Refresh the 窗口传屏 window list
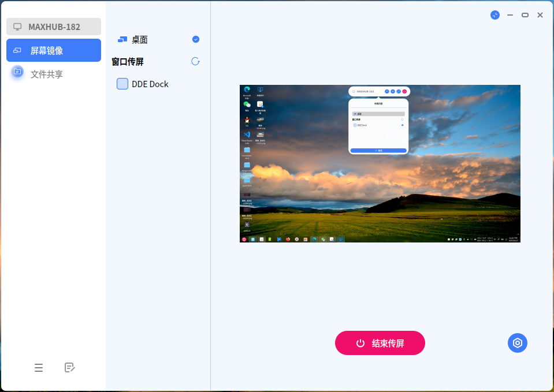Image resolution: width=554 pixels, height=392 pixels. click(x=195, y=62)
